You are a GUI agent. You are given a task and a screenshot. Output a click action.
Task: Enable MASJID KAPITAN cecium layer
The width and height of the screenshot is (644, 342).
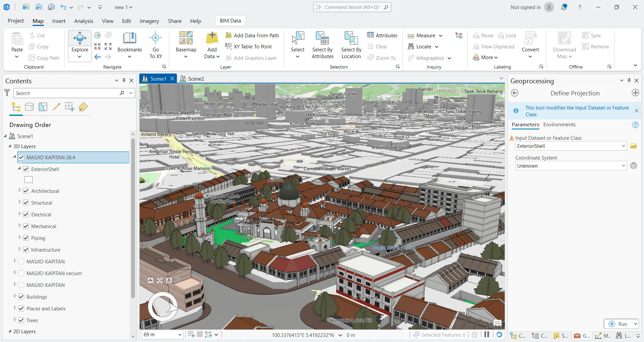click(21, 273)
